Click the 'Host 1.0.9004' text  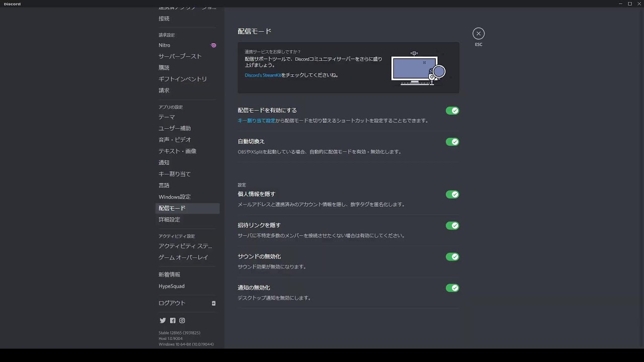coord(171,338)
